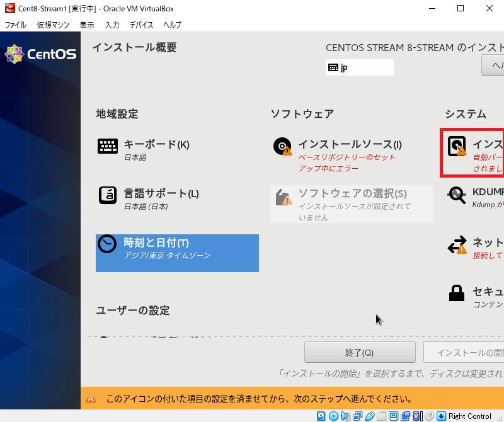Open the network arrows icon

457,244
